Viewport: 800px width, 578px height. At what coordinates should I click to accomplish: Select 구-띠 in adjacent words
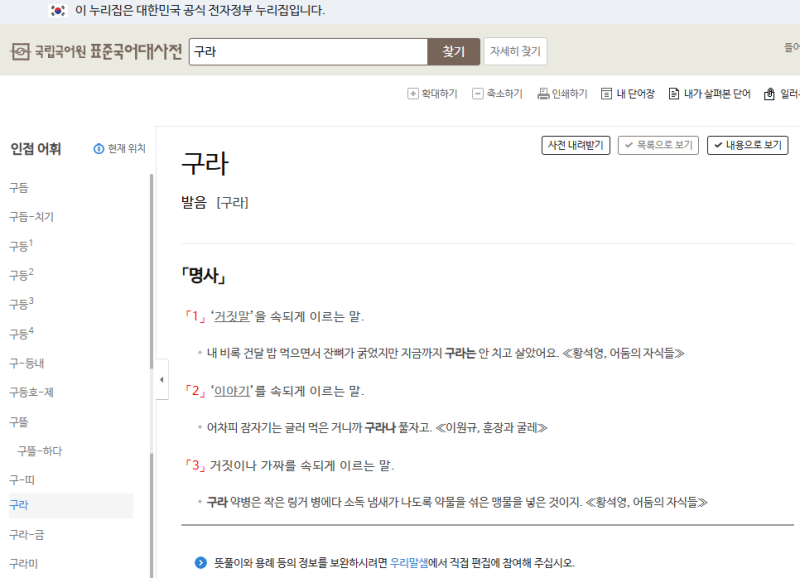click(22, 480)
